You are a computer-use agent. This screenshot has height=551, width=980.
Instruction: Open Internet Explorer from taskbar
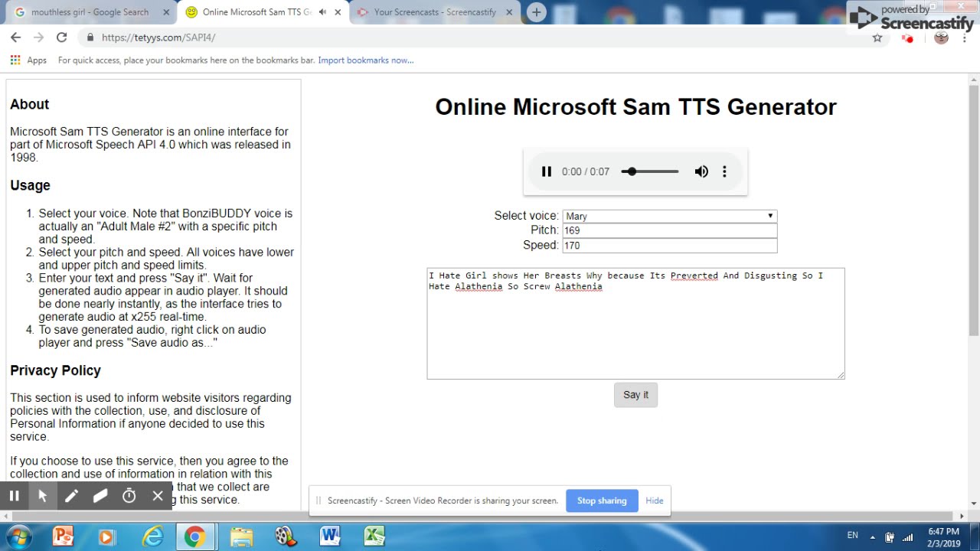pyautogui.click(x=153, y=536)
